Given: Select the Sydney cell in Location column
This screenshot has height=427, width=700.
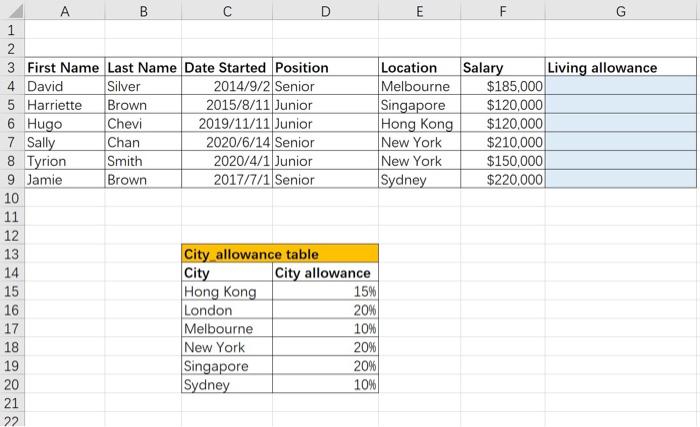Looking at the screenshot, I should 420,179.
